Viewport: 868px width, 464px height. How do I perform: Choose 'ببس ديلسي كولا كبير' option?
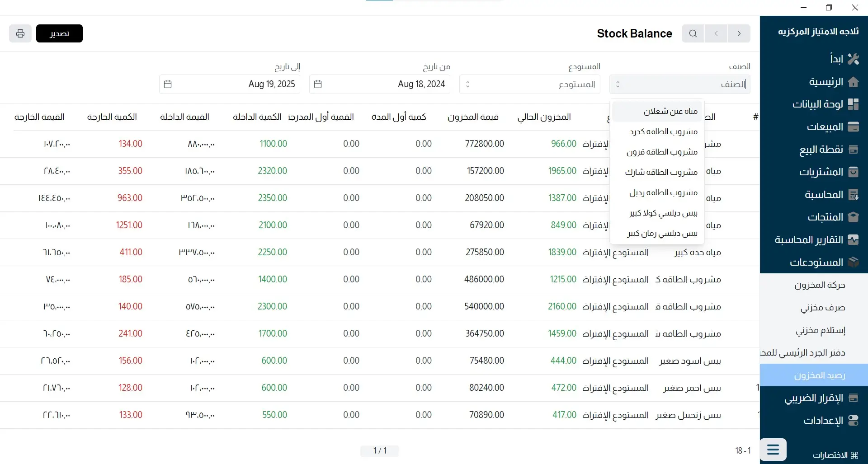[663, 213]
